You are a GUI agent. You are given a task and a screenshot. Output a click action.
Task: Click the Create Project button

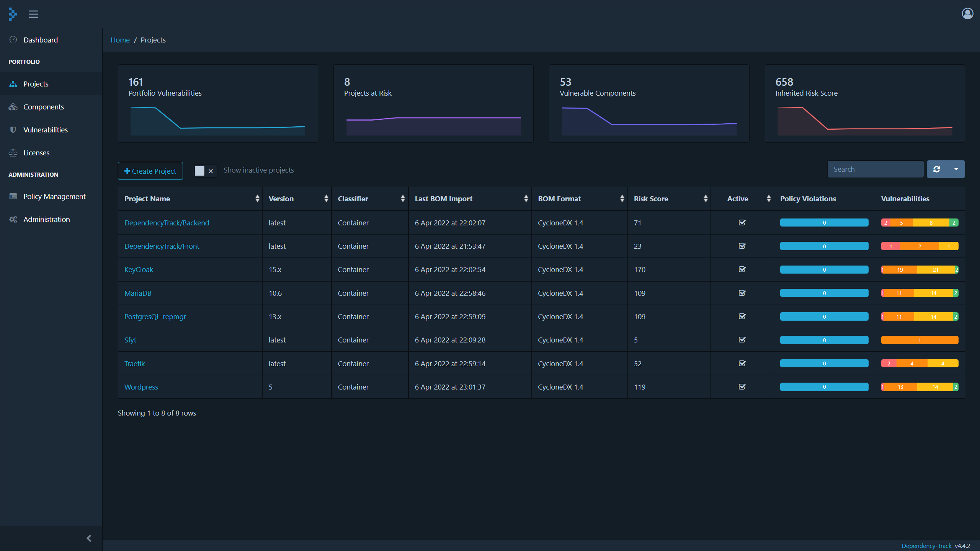[x=150, y=171]
